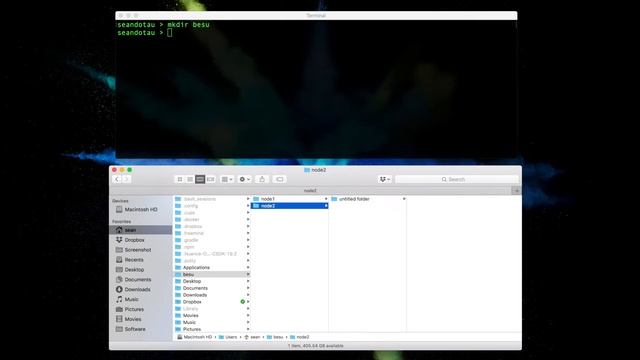
Task: Expand node1 via its disclosure arrow
Action: 326,199
